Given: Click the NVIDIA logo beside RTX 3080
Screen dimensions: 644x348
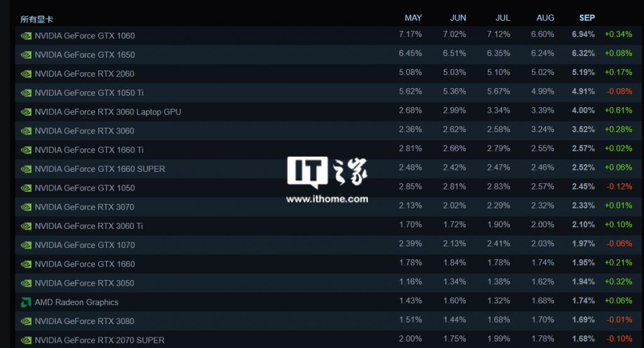Looking at the screenshot, I should (26, 322).
